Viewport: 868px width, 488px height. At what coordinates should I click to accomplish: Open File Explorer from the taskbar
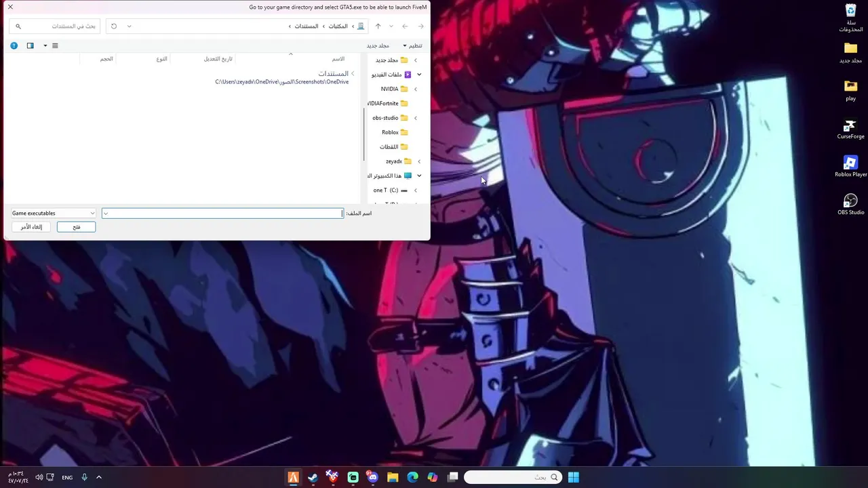pos(393,477)
